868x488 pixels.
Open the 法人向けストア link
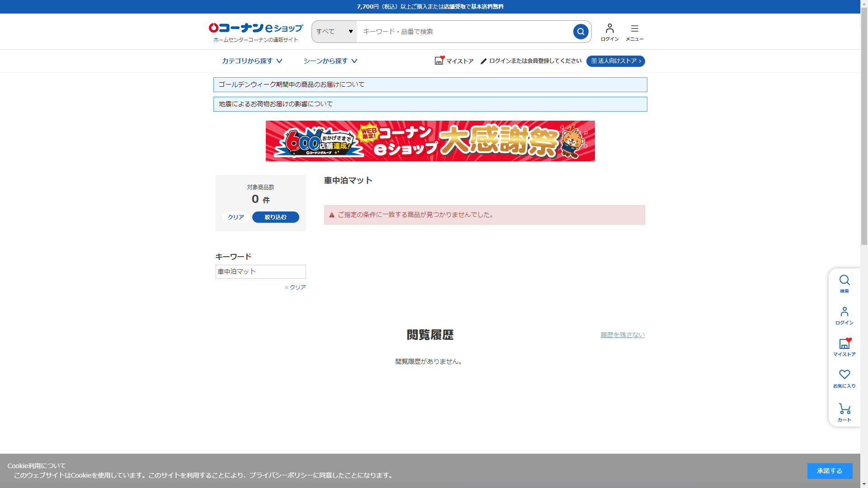coord(615,61)
